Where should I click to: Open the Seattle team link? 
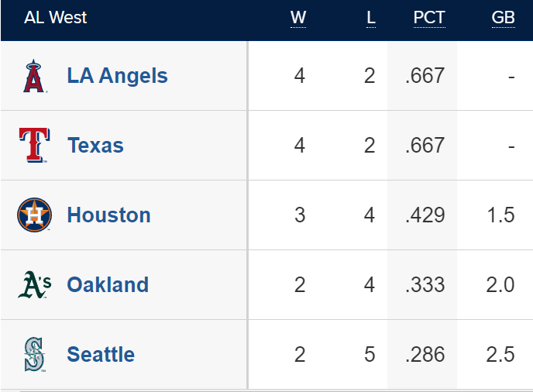point(101,354)
